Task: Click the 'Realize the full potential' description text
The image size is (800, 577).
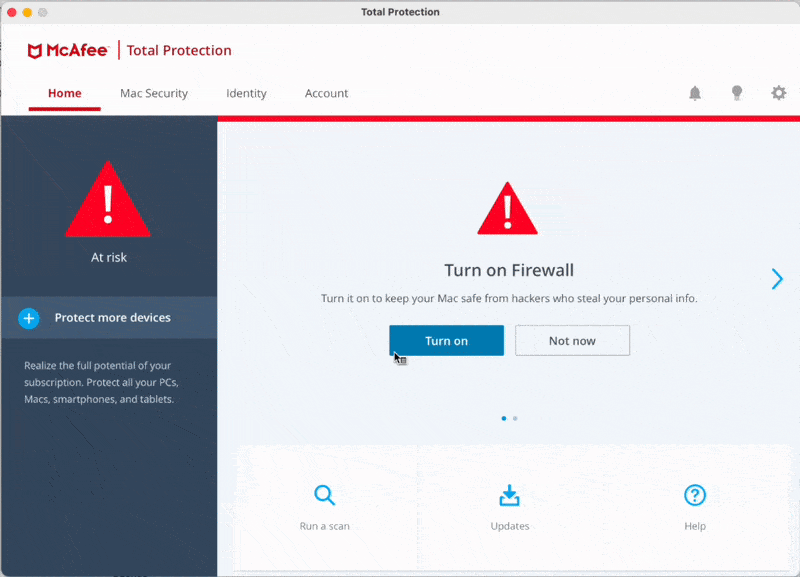Action: [x=101, y=382]
